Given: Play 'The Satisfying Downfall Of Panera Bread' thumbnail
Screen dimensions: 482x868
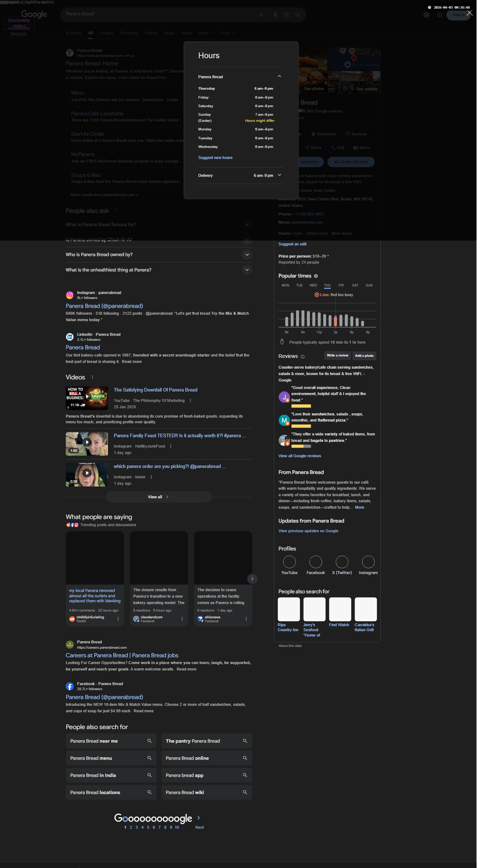Looking at the screenshot, I should (x=87, y=398).
